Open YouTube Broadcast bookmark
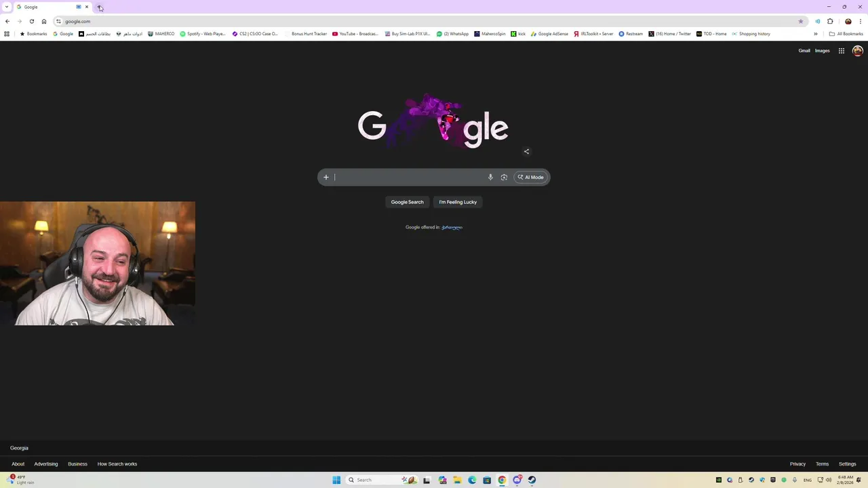This screenshot has height=488, width=868. 355,34
